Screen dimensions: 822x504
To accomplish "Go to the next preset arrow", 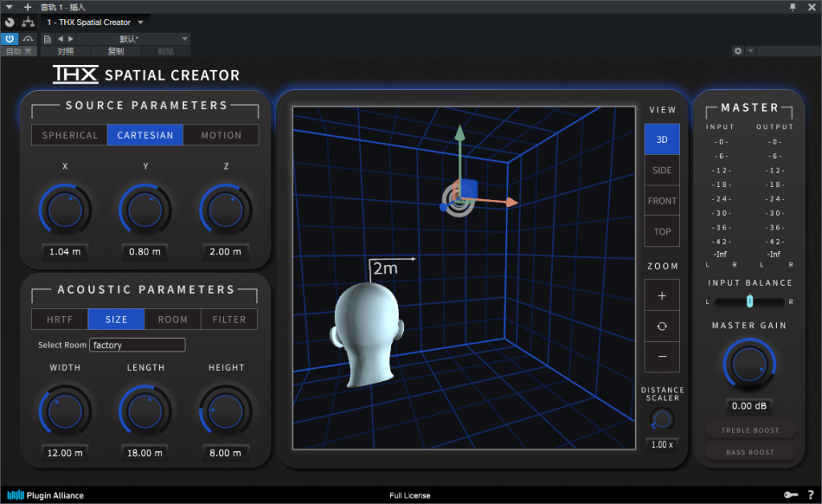I will pyautogui.click(x=71, y=39).
